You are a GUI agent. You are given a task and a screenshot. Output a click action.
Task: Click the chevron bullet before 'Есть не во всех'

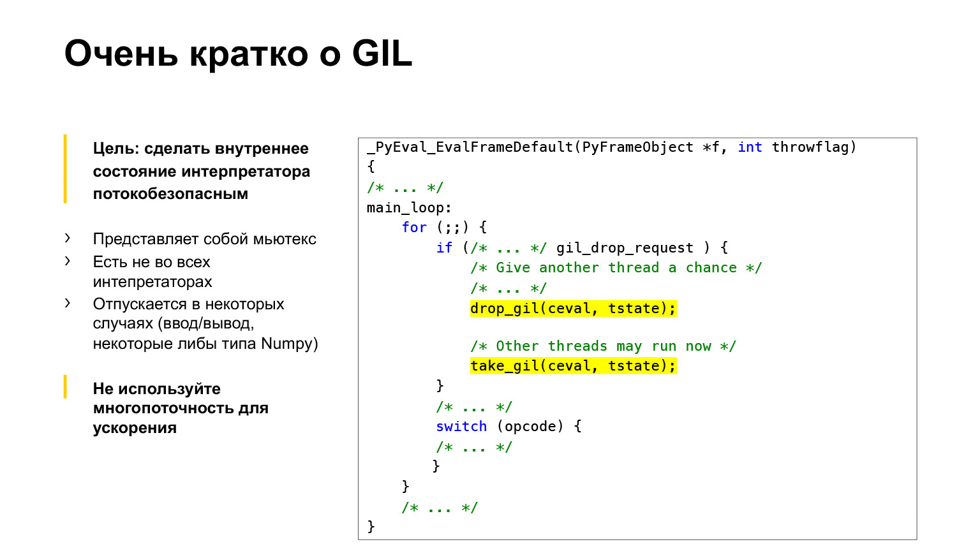pos(68,261)
